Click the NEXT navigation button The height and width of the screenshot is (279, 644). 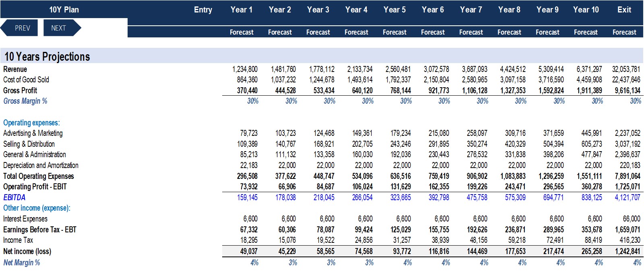[x=62, y=28]
